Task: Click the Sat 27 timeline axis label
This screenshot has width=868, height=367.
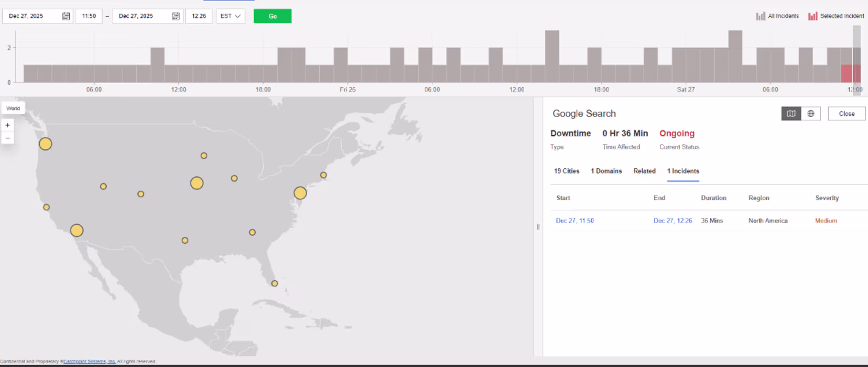Action: 686,90
